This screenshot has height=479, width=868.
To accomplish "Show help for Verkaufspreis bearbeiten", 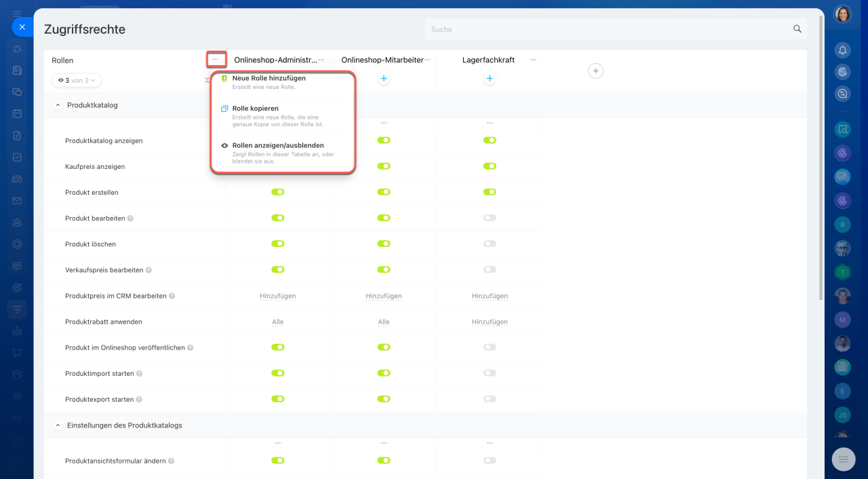I will click(149, 270).
